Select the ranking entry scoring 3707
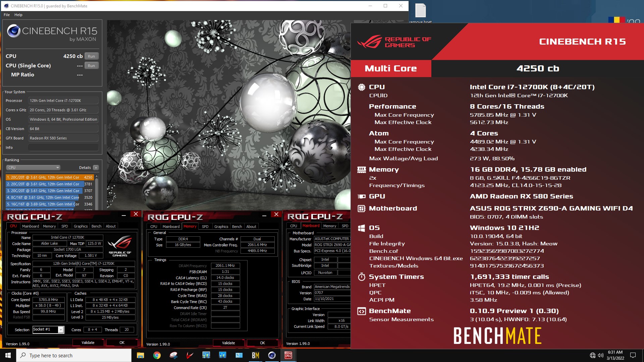Image resolution: width=644 pixels, height=362 pixels. 50,191
